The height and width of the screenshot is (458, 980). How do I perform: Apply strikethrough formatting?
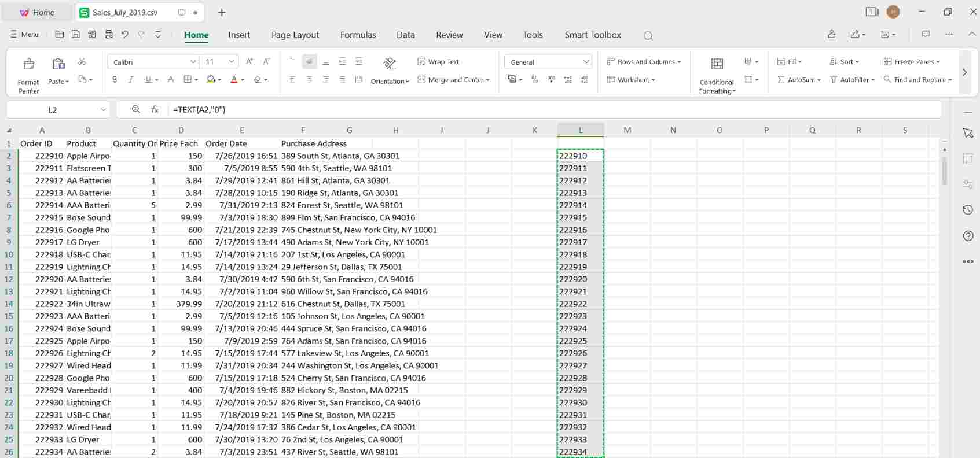171,79
